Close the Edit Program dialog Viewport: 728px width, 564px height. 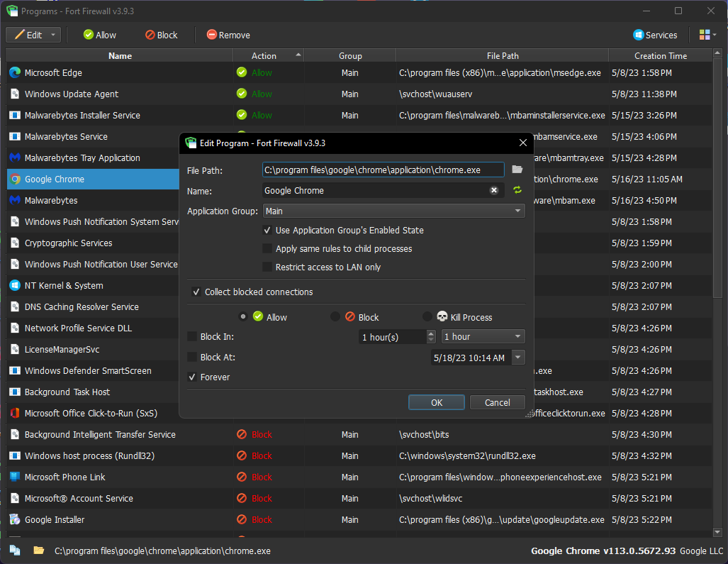pyautogui.click(x=523, y=143)
